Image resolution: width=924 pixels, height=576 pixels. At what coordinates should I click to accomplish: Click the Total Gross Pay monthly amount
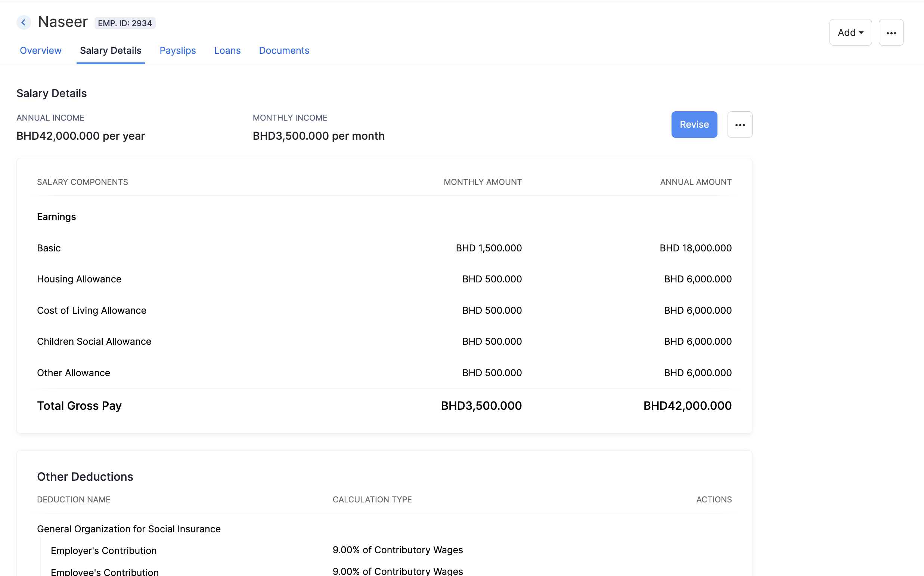481,406
